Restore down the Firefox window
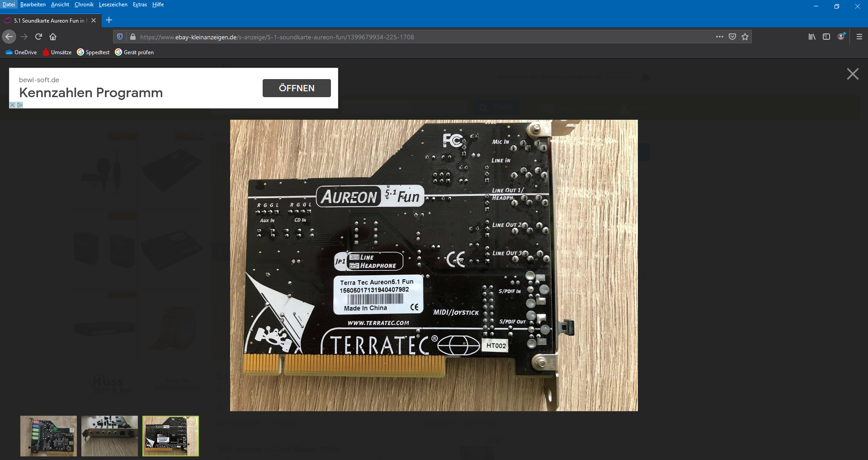Screen dimensions: 868x460 pyautogui.click(x=837, y=6)
